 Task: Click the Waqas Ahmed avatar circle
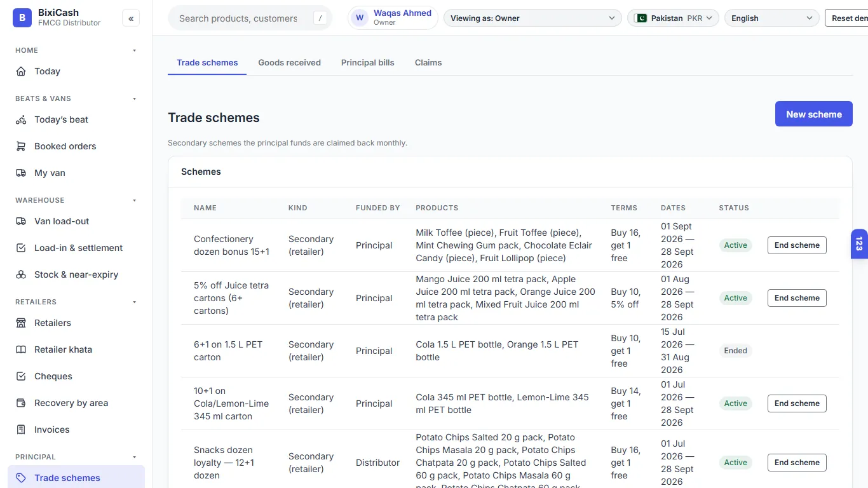[x=360, y=18]
